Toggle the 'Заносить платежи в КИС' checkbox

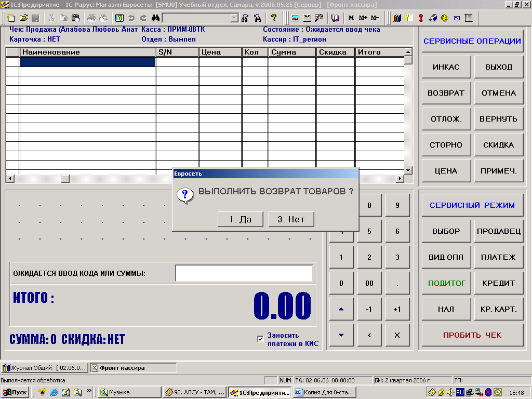click(x=261, y=339)
